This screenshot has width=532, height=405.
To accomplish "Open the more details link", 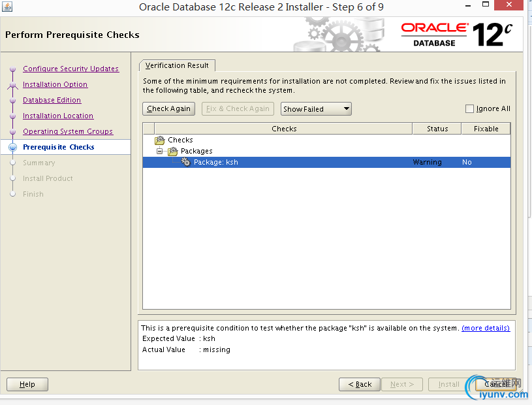I will 486,328.
